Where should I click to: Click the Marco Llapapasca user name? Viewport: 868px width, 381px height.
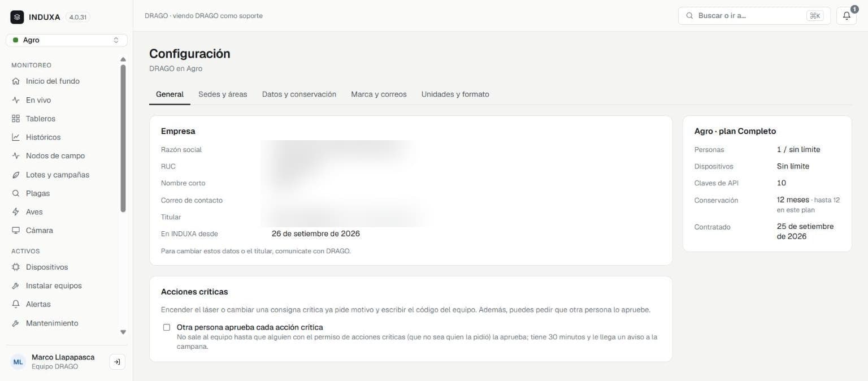pyautogui.click(x=63, y=357)
